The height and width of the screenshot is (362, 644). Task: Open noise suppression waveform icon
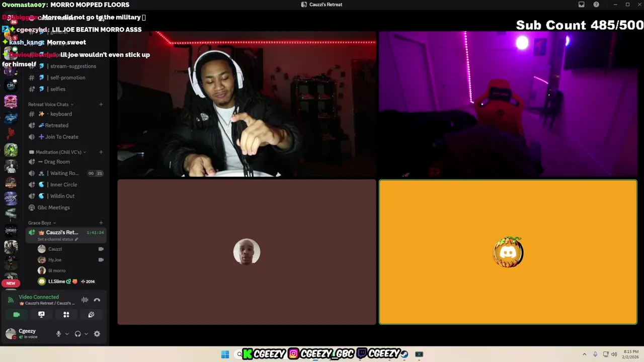[85, 300]
